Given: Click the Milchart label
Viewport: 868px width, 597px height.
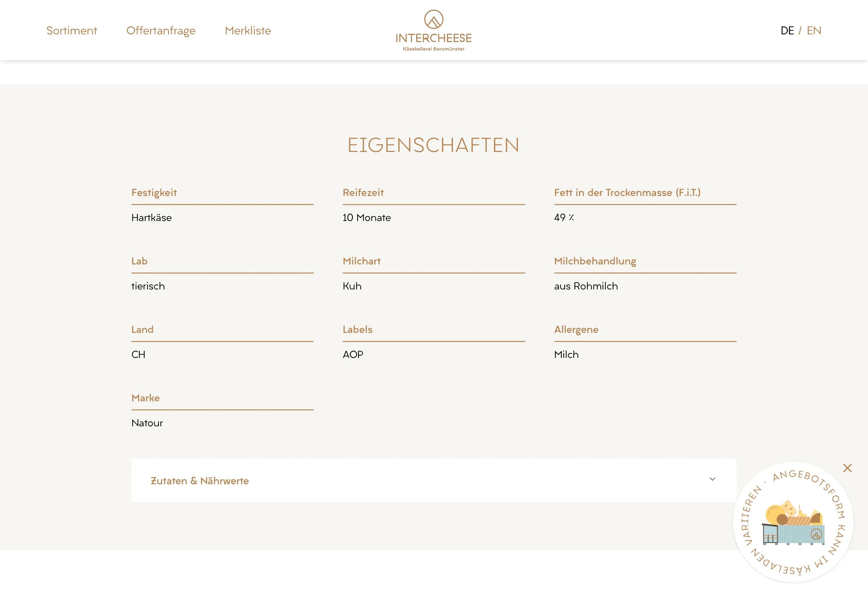Looking at the screenshot, I should (x=361, y=261).
